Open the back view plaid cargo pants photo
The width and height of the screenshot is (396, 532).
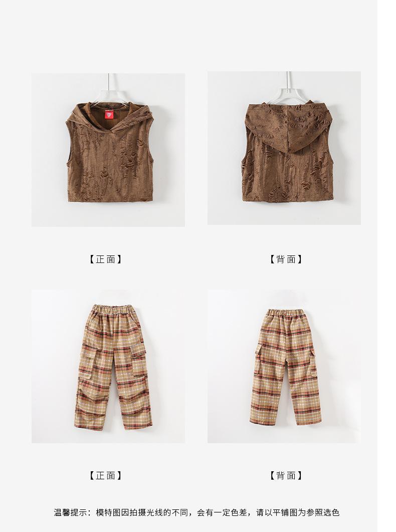284,366
